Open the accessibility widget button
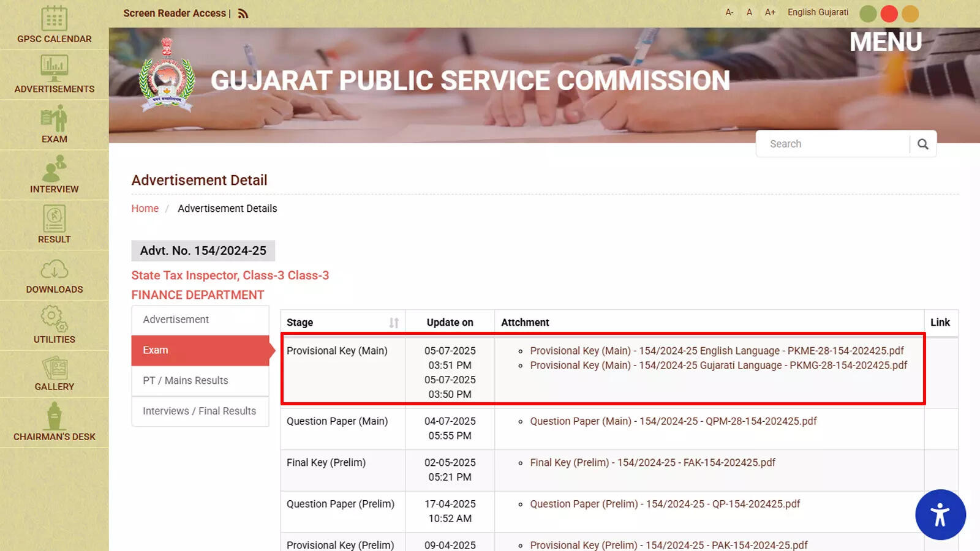 click(940, 514)
